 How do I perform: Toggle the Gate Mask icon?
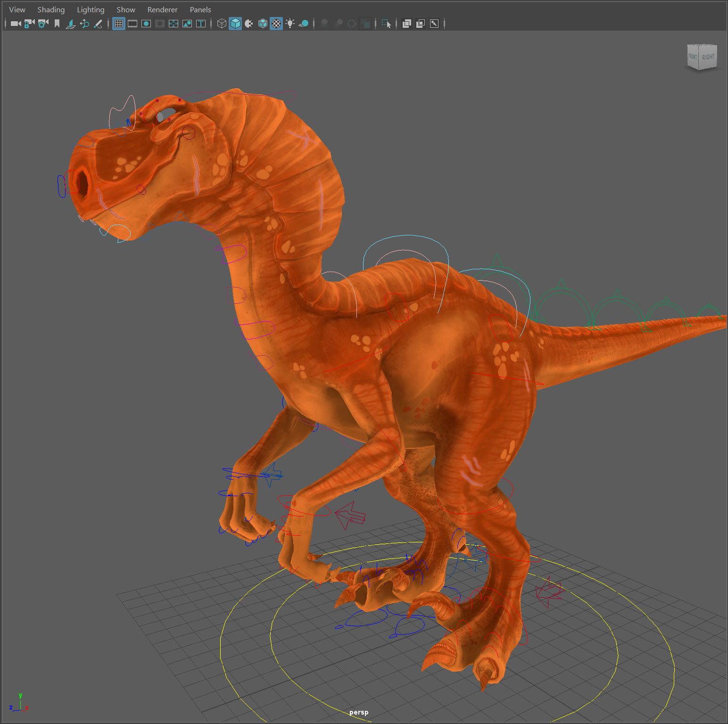point(160,24)
